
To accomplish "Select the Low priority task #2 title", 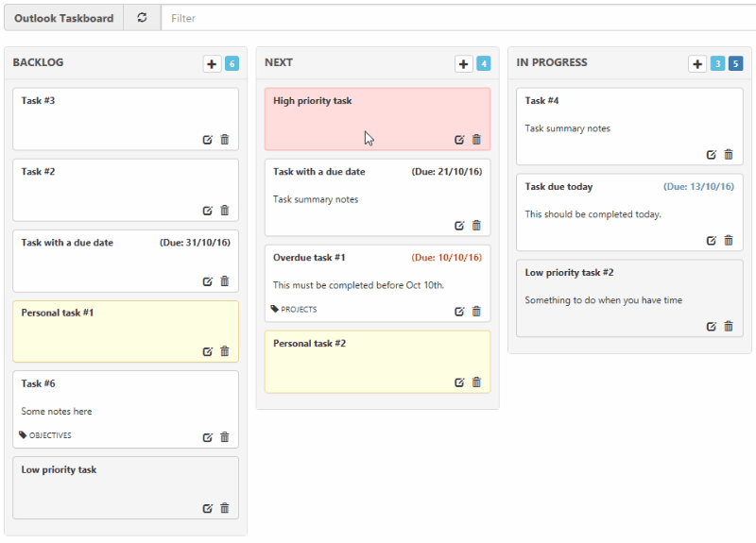I will [x=570, y=273].
